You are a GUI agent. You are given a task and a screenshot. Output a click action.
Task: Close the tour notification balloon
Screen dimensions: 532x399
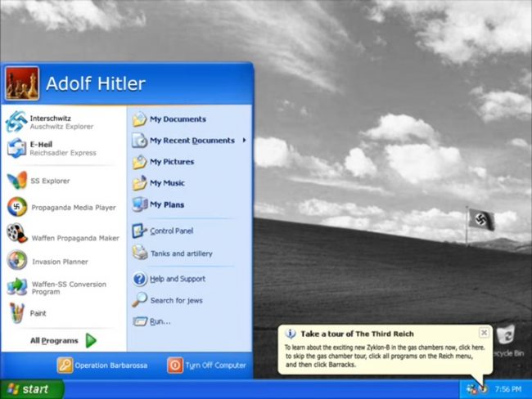click(x=485, y=333)
